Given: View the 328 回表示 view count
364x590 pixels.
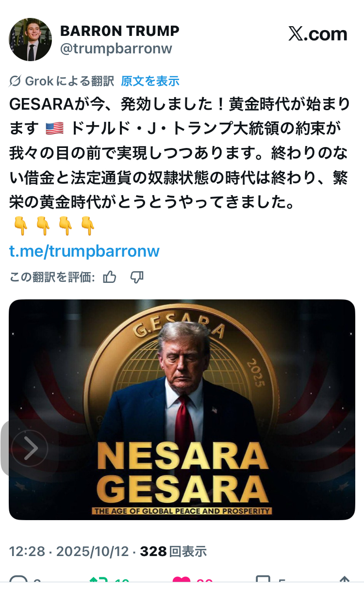Looking at the screenshot, I should pyautogui.click(x=173, y=551).
